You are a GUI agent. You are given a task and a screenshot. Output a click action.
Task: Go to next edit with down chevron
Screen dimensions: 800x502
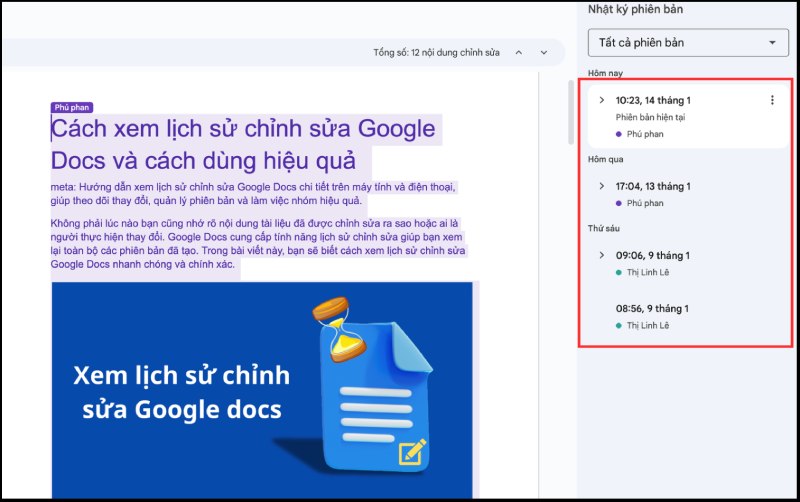click(x=544, y=53)
